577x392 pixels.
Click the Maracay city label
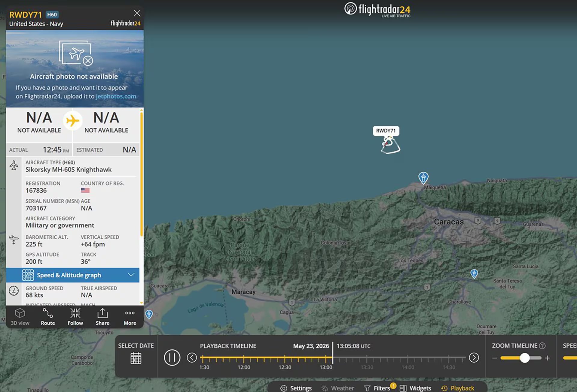(x=243, y=292)
